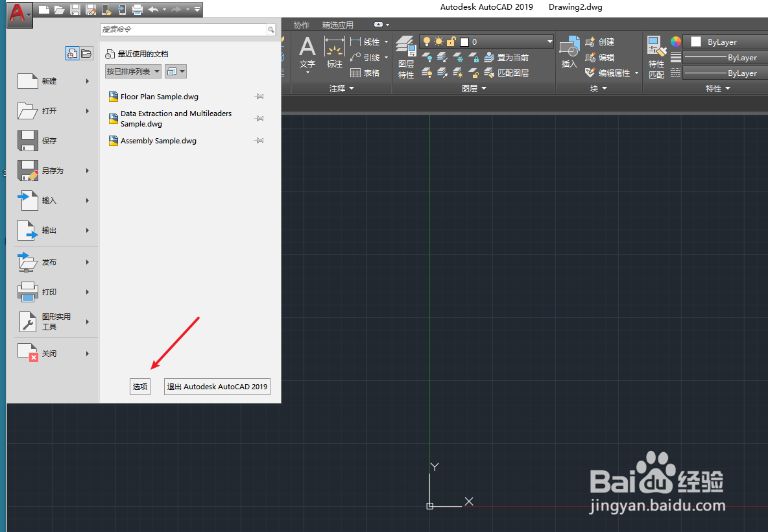Open 另存为 Save As submenu
Image resolution: width=768 pixels, height=532 pixels.
pyautogui.click(x=54, y=171)
